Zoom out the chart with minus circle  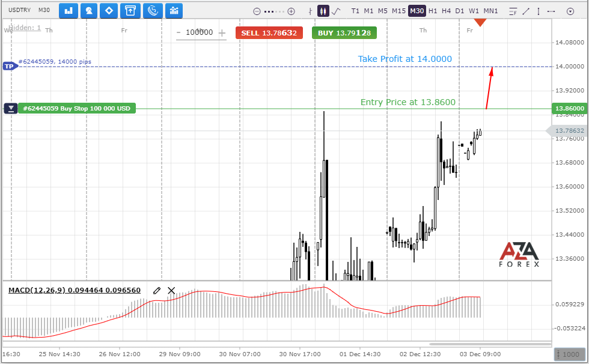click(x=257, y=11)
